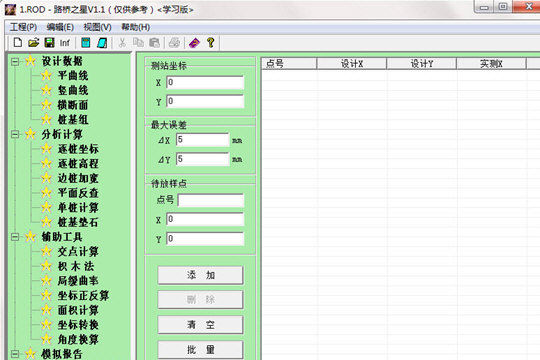The width and height of the screenshot is (540, 360).
Task: Select 交点计算 in the tree
Action: pos(78,251)
